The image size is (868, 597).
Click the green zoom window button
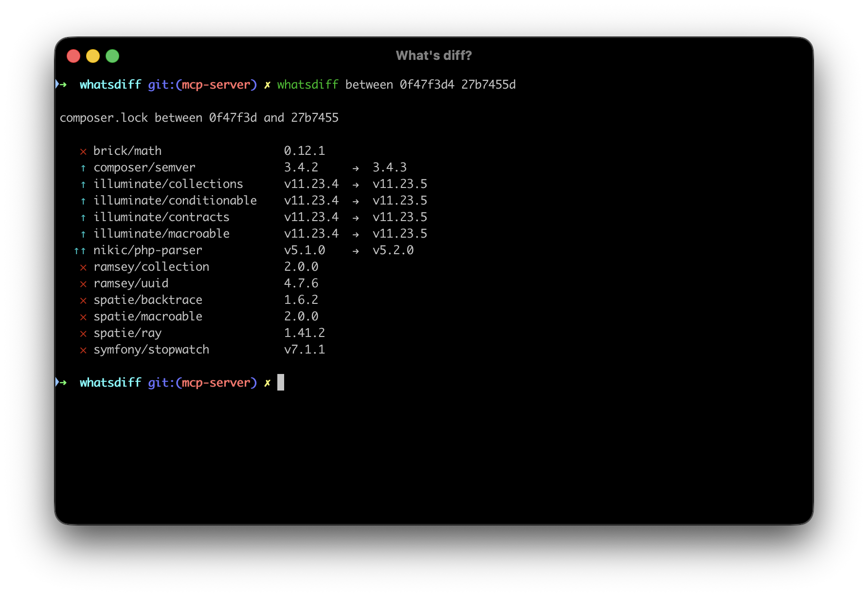[x=112, y=56]
